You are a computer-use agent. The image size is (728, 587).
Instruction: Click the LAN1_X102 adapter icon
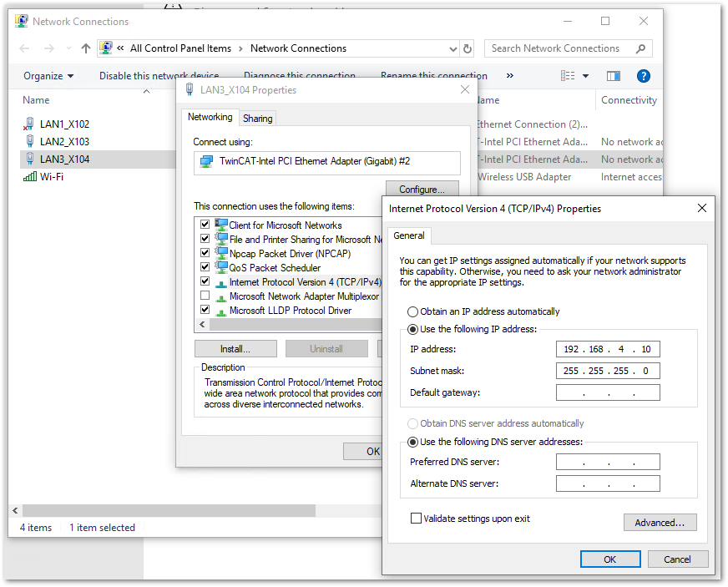pyautogui.click(x=28, y=124)
